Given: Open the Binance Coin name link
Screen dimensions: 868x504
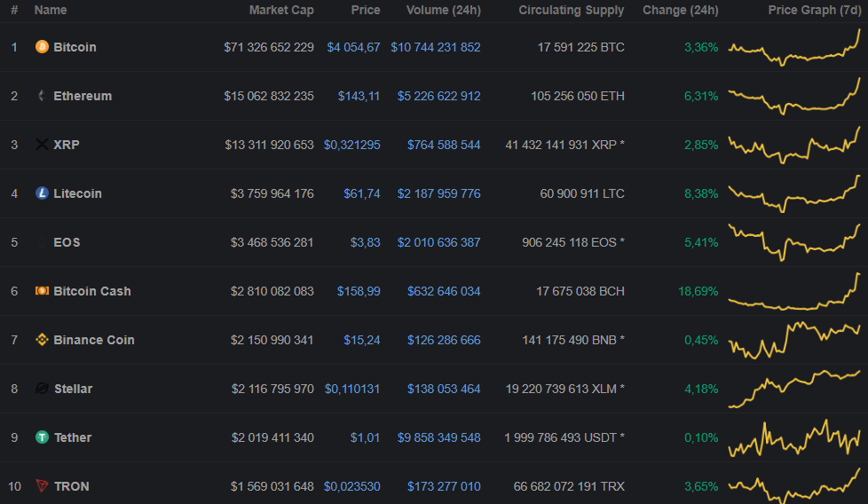Looking at the screenshot, I should [94, 340].
